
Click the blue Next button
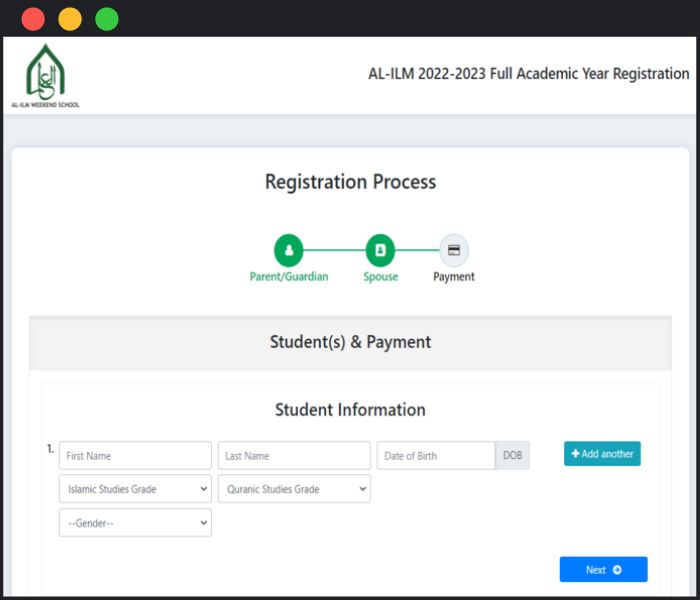point(603,569)
